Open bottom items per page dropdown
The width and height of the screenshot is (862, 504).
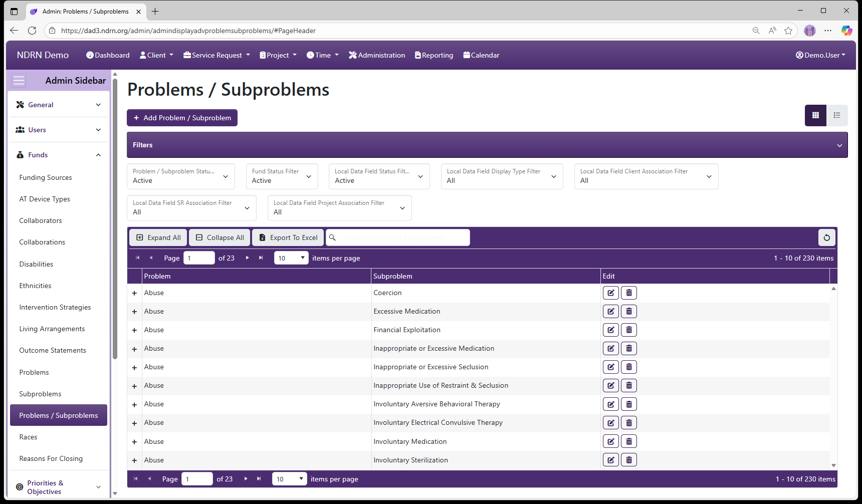point(290,479)
